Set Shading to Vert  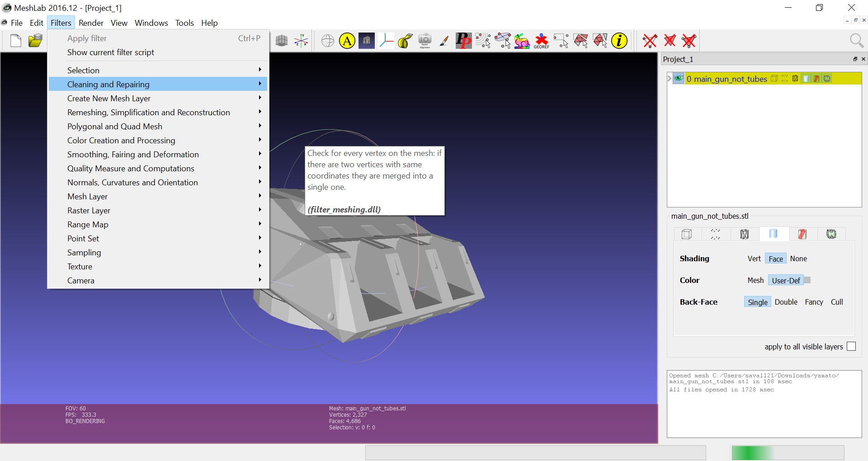coord(754,259)
